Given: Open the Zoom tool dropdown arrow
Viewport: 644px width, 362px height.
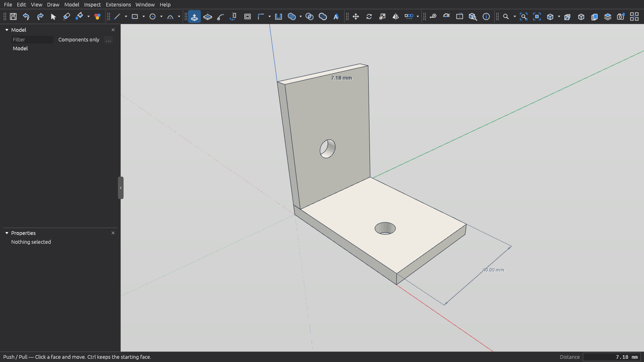Looking at the screenshot, I should (x=515, y=16).
